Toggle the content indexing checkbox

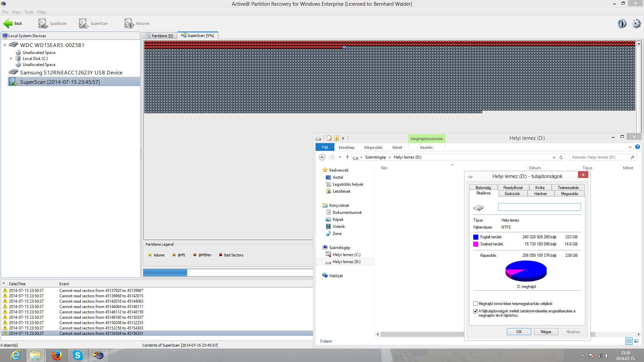pos(475,311)
